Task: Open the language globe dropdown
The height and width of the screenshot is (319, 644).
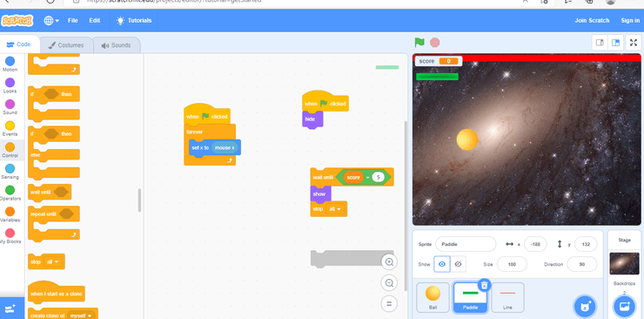Action: coord(51,21)
